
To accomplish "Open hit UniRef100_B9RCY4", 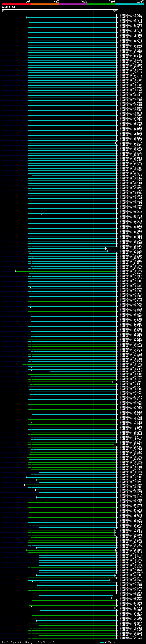I will click(x=131, y=17).
